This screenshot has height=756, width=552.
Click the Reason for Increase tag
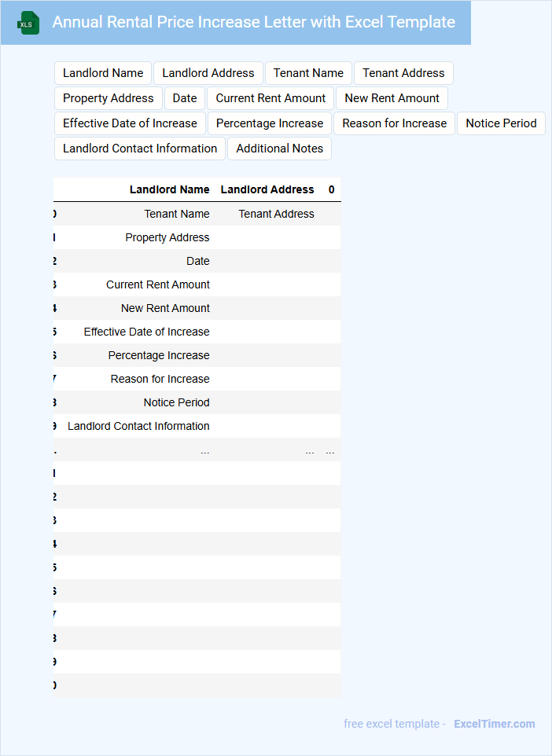pos(395,123)
